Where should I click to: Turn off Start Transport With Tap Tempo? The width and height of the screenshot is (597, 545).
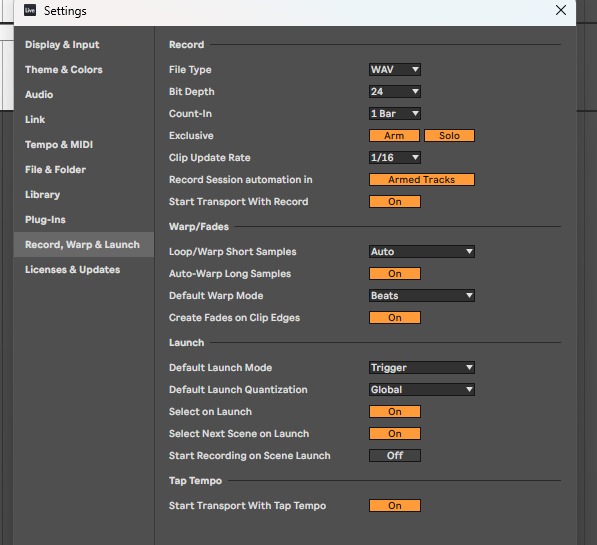click(x=395, y=506)
